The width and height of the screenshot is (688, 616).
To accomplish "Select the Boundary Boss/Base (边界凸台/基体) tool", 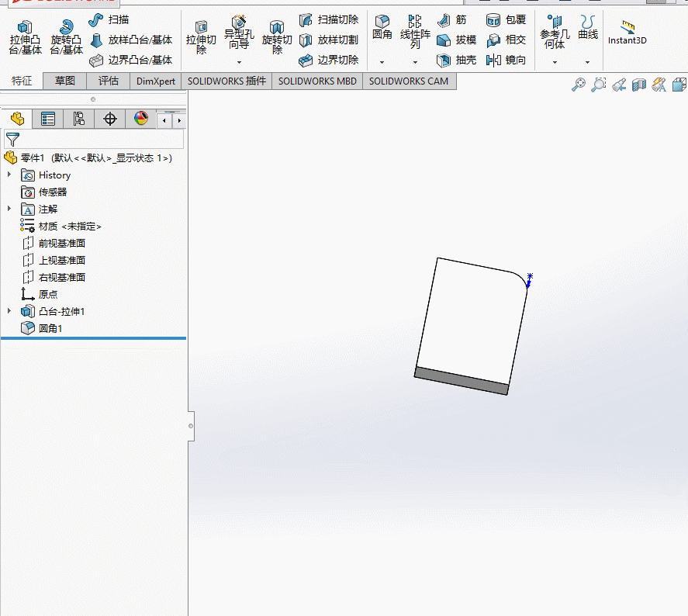I will [x=131, y=60].
